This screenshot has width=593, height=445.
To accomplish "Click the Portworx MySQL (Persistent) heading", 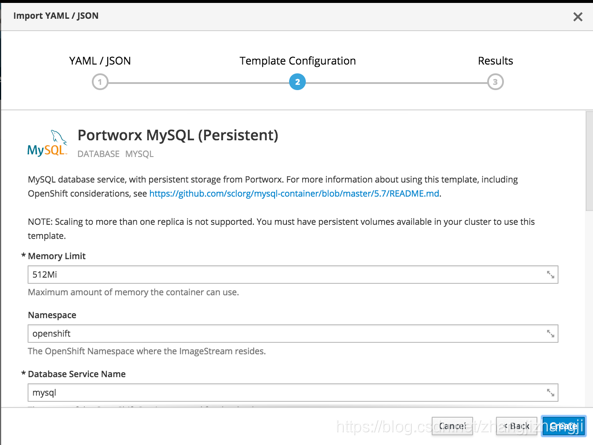I will [x=178, y=135].
